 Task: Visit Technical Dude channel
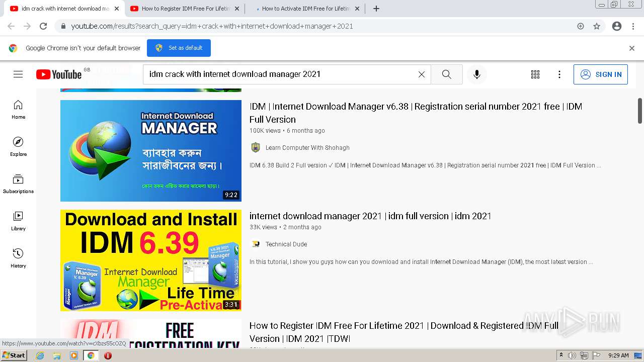(x=286, y=244)
